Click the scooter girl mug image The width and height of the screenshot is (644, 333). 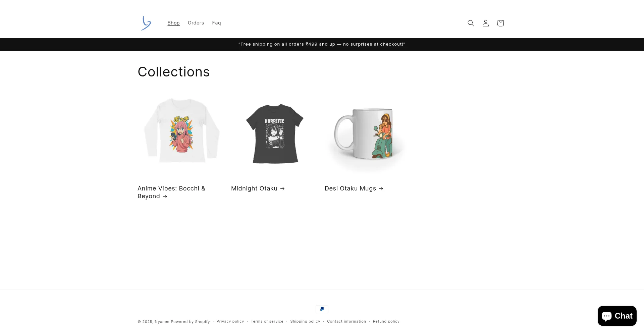[368, 134]
